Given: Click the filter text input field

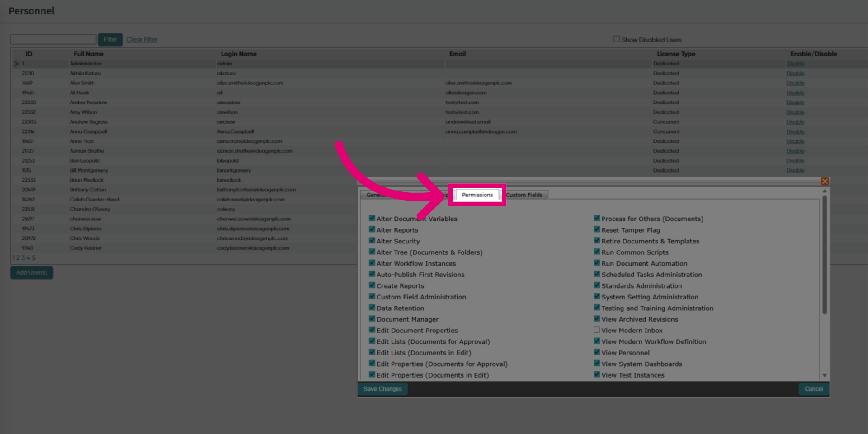Looking at the screenshot, I should 53,39.
